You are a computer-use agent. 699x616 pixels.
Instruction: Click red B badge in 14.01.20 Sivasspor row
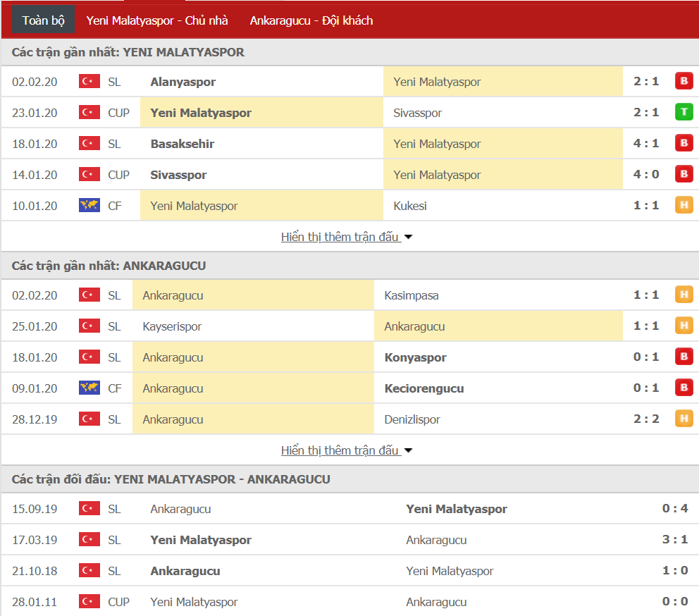[x=683, y=174]
